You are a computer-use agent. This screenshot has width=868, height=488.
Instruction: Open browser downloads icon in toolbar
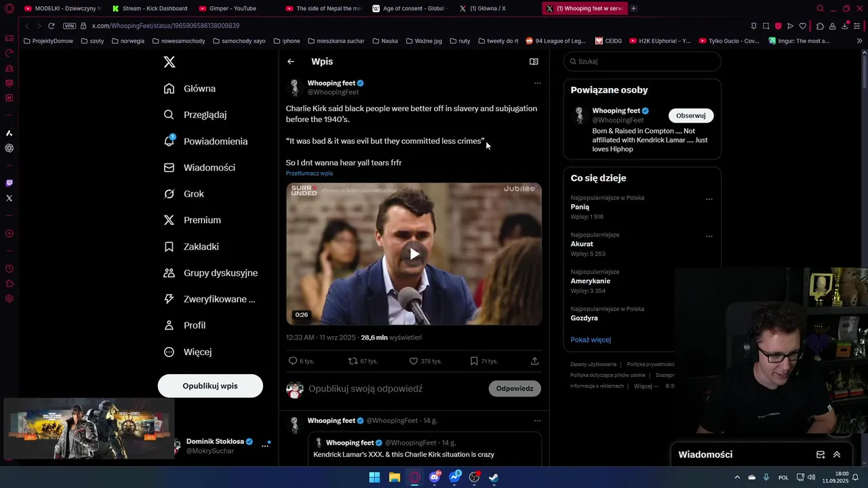[x=845, y=26]
